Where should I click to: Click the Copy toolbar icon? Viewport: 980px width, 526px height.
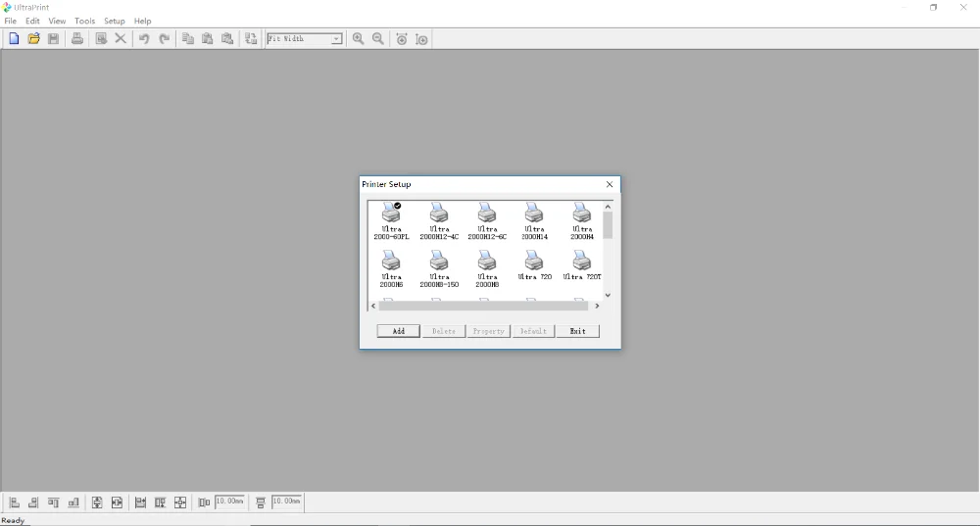coord(187,39)
